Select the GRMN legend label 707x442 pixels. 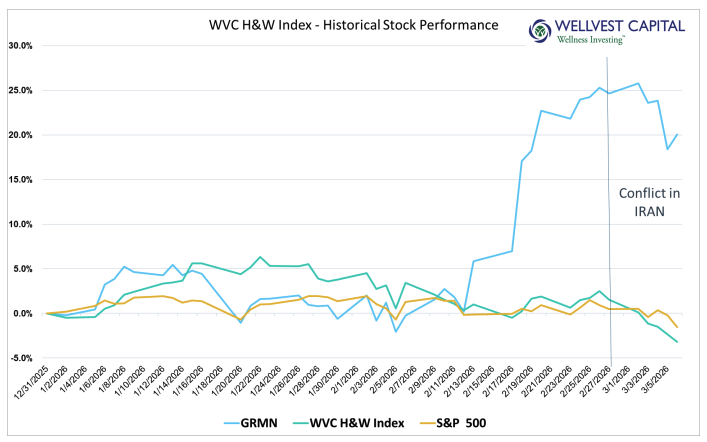275,422
